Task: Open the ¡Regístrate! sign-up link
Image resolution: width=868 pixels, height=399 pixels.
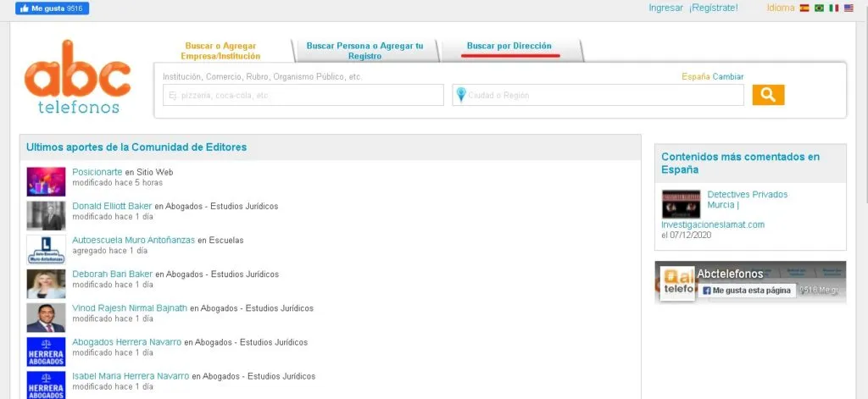Action: (x=713, y=8)
